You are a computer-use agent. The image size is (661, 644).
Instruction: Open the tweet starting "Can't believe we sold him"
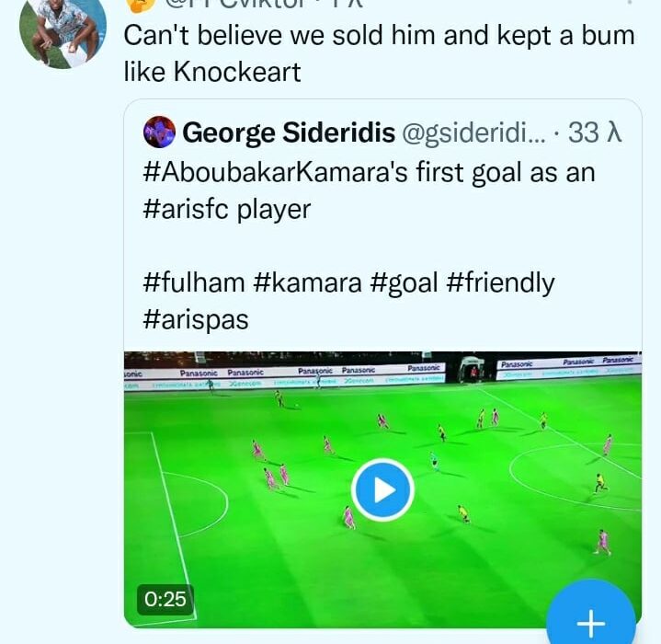point(379,37)
